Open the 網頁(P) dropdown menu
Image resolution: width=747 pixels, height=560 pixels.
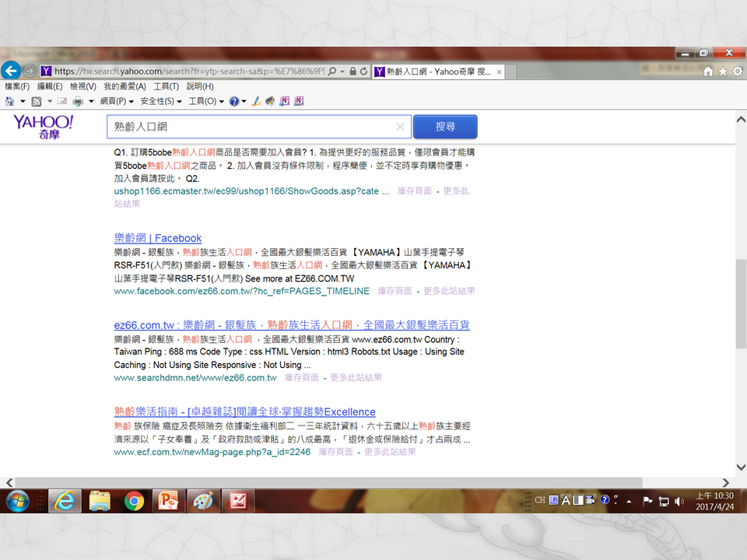tap(117, 101)
